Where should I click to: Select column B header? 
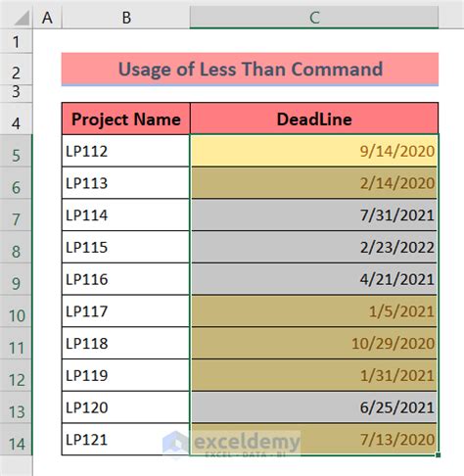[x=126, y=17]
